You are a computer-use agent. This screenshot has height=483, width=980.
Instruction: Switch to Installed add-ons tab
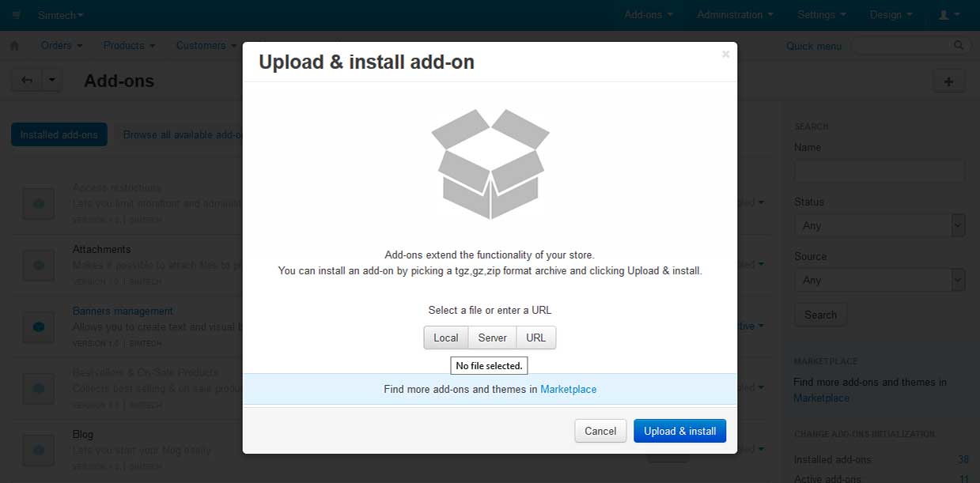(x=59, y=134)
